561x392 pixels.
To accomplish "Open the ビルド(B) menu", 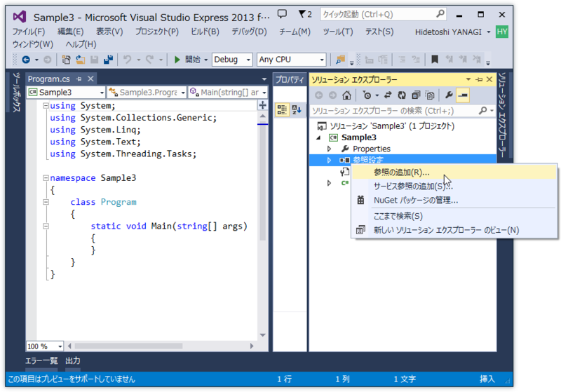I will point(205,32).
